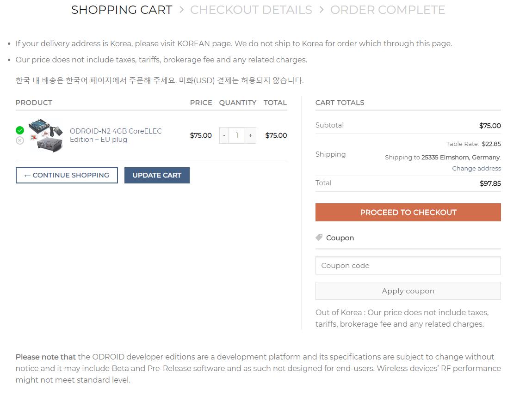Click Continue Shopping button

[67, 175]
